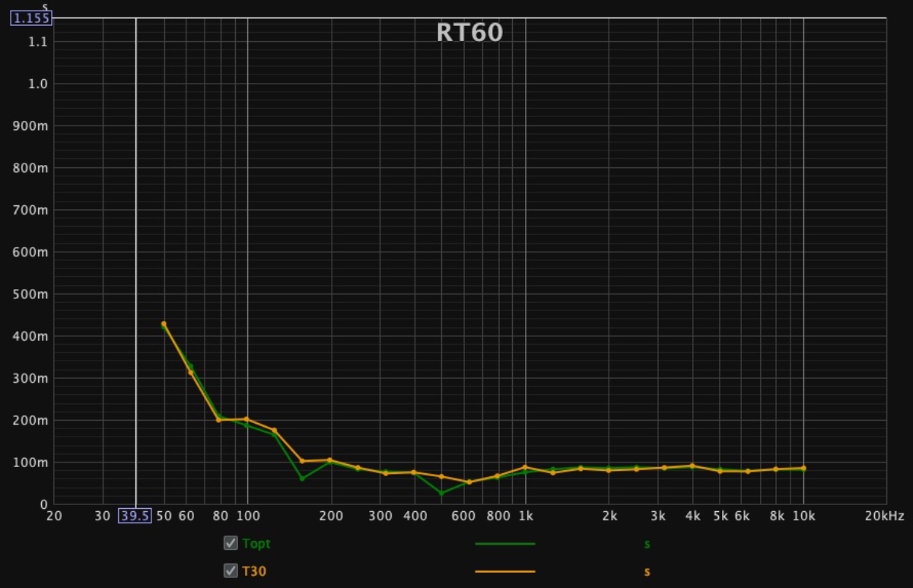This screenshot has width=913, height=588.
Task: Click the 20kHz frequency axis label
Action: (885, 516)
